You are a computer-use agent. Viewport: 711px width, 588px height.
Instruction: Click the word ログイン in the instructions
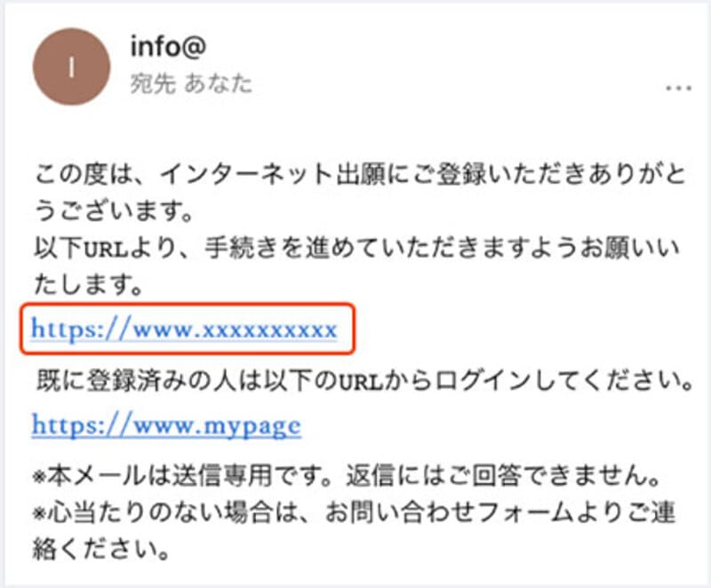click(x=483, y=380)
